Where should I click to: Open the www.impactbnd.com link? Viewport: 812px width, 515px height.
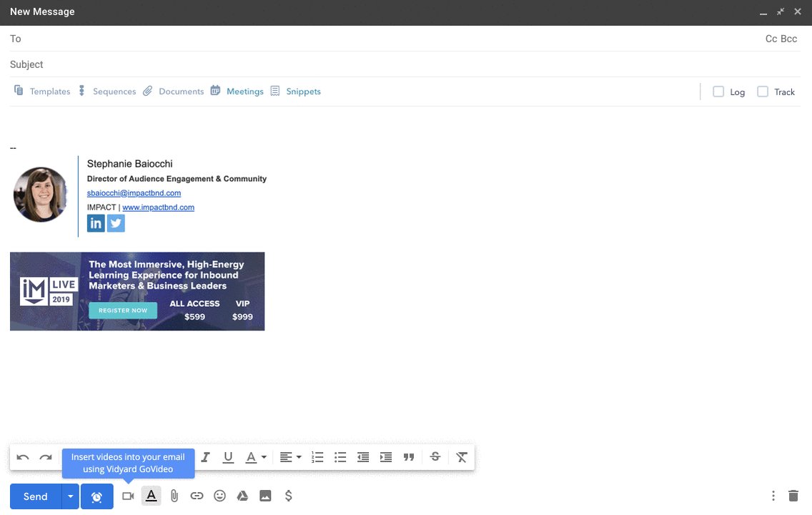click(x=159, y=207)
